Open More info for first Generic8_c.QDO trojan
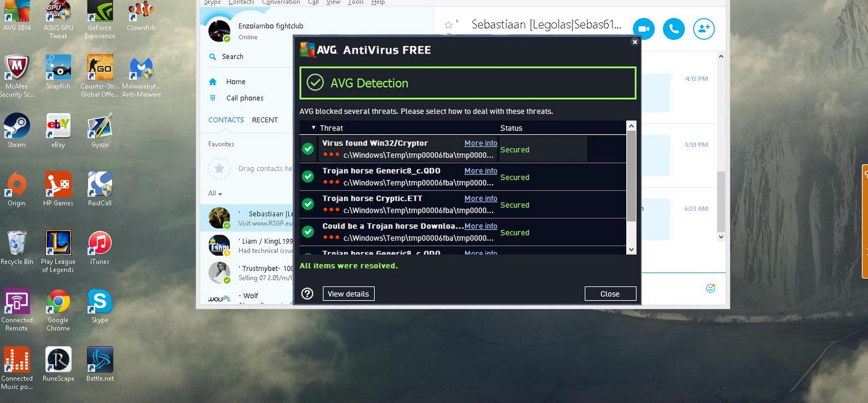 pyautogui.click(x=481, y=171)
